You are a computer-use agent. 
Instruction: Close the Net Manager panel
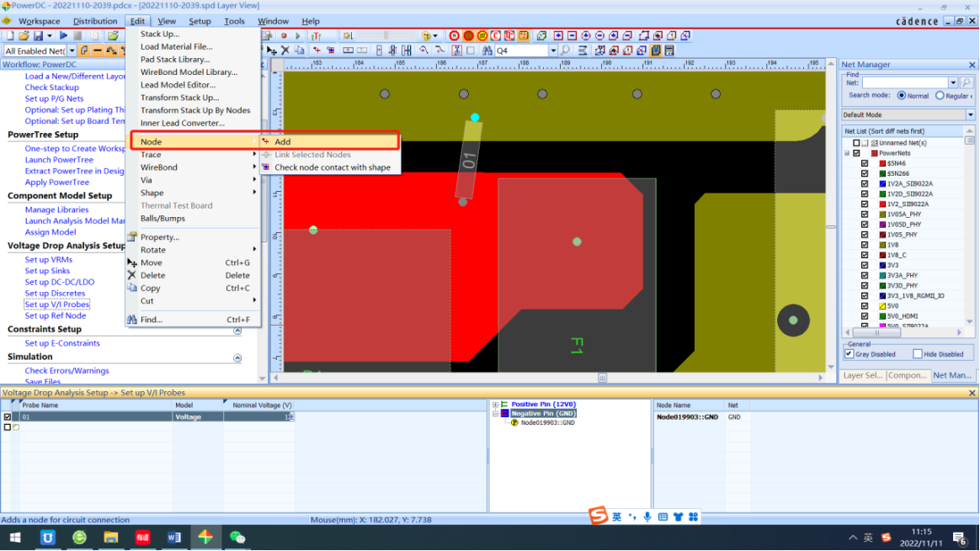click(972, 65)
